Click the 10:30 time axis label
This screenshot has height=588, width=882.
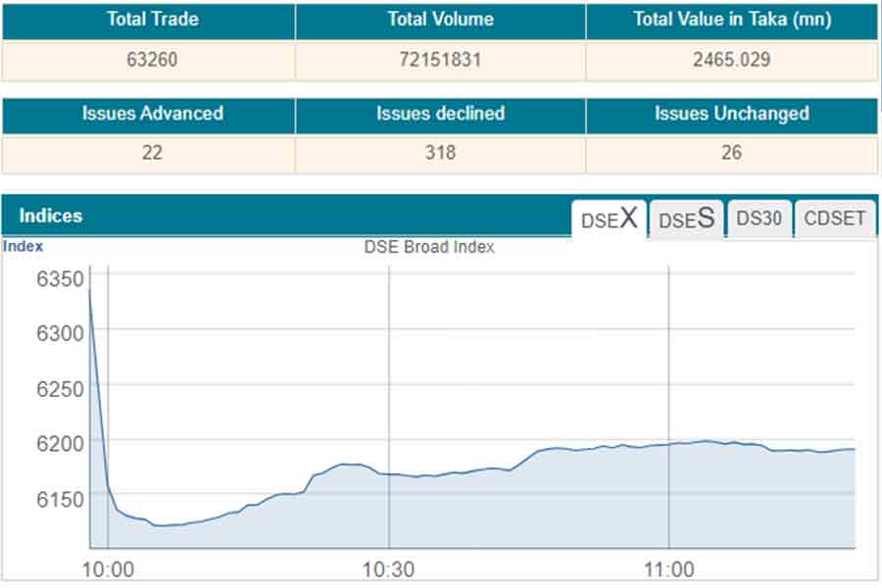click(x=390, y=569)
